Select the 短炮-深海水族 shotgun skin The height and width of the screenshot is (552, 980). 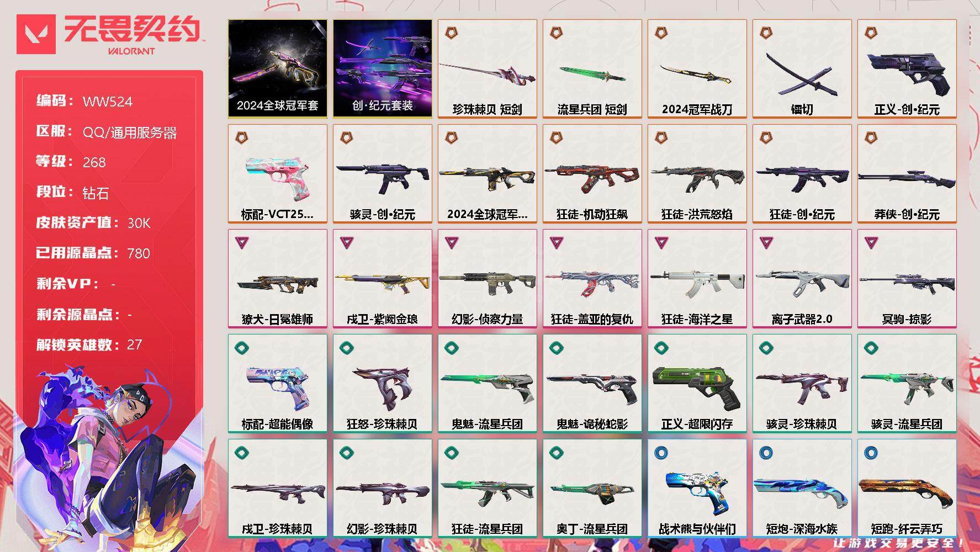(802, 489)
